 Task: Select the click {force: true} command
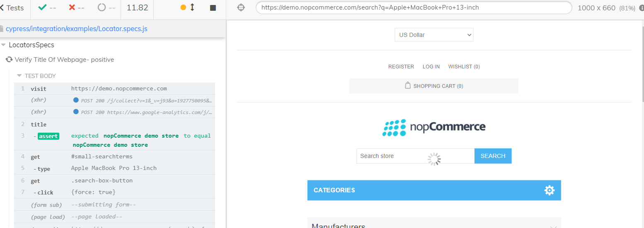coord(115,192)
